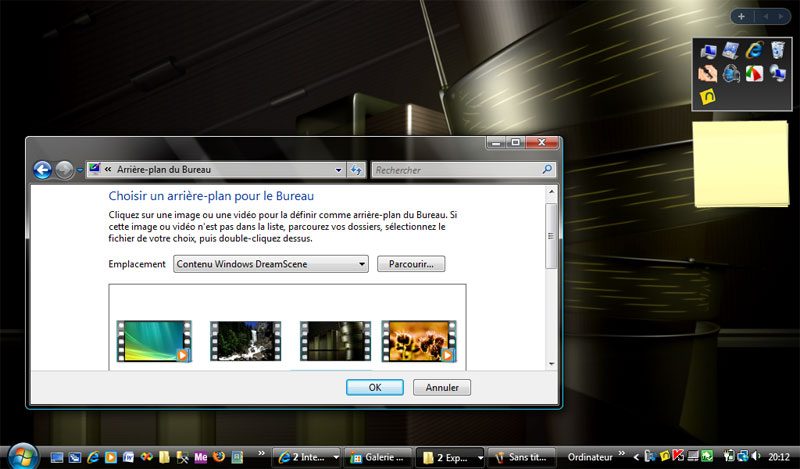Click the Parcourir... button

pos(411,264)
